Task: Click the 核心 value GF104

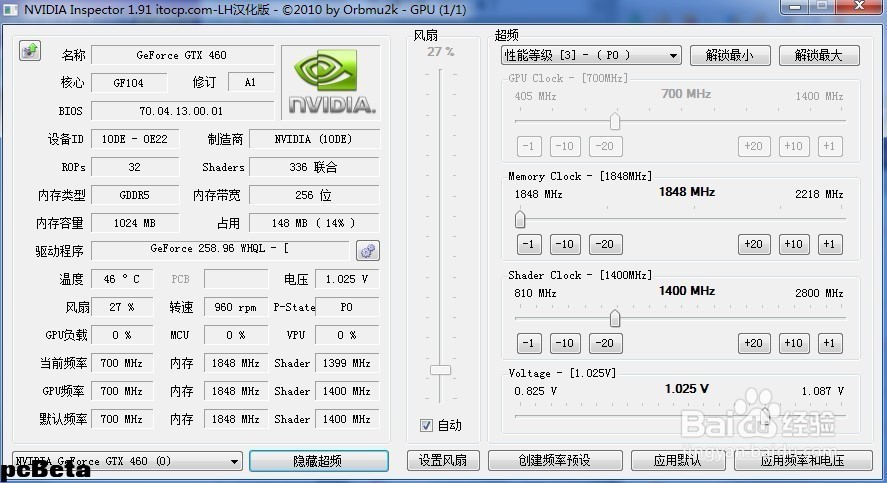Action: (129, 83)
